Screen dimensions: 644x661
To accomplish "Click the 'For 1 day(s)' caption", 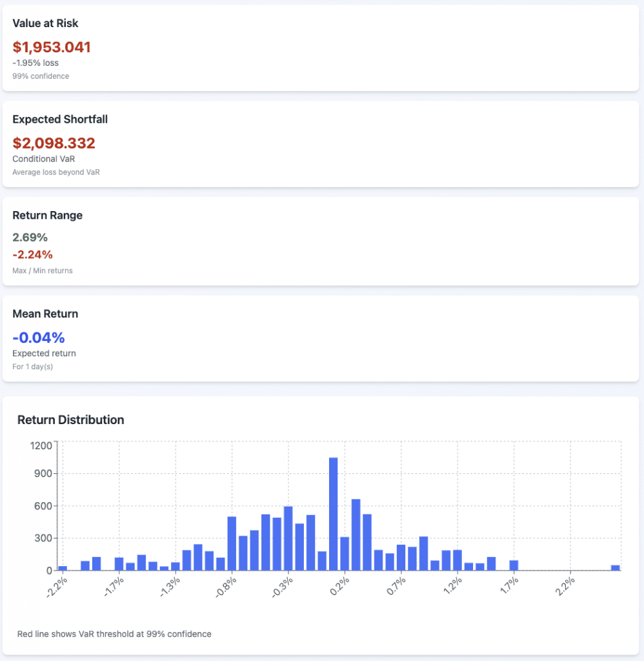I will click(34, 367).
